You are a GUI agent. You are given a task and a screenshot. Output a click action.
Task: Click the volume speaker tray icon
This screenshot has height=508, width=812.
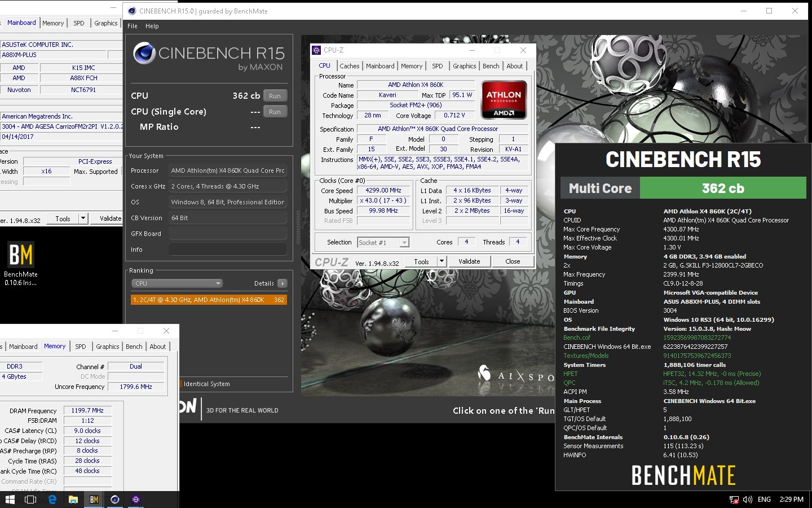(x=748, y=500)
